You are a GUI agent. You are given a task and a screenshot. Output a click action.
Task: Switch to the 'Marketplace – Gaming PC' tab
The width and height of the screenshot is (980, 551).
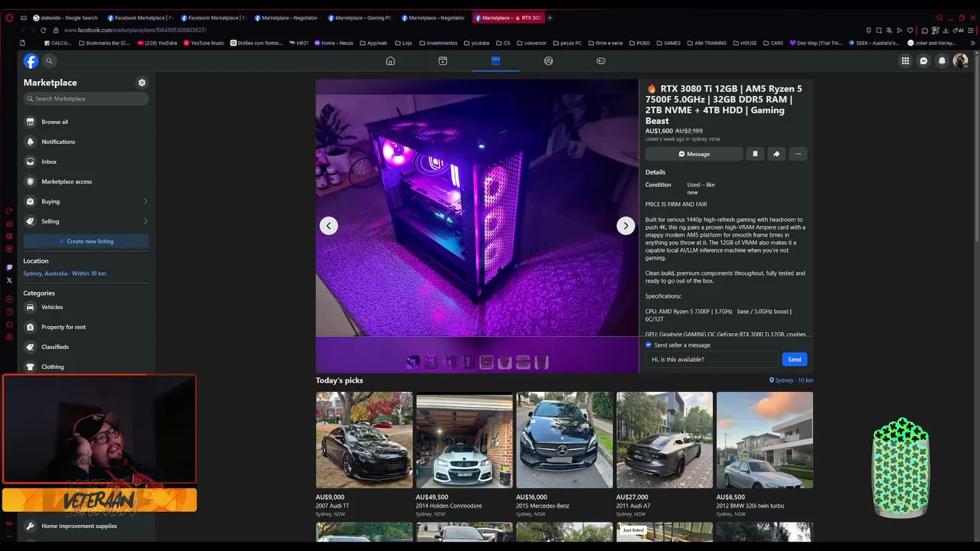[359, 18]
